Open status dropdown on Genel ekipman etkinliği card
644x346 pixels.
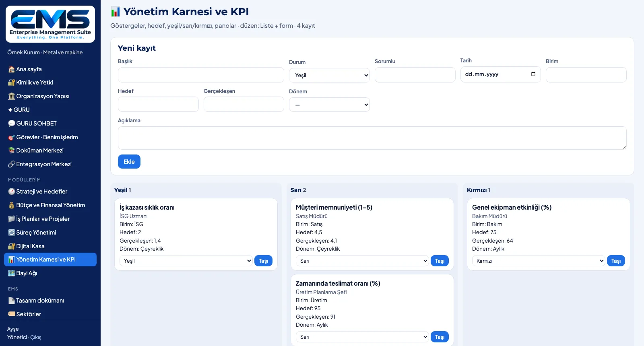point(539,261)
